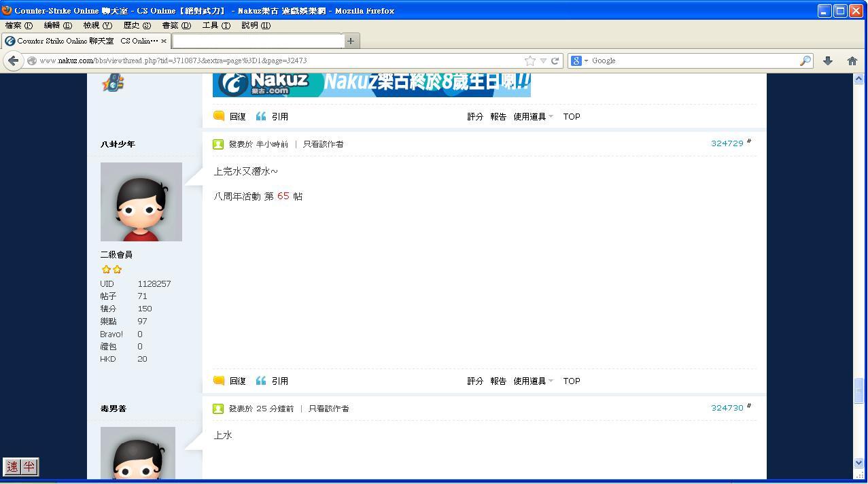The width and height of the screenshot is (868, 484).
Task: Click the vertical scrollbar thumb
Action: [x=858, y=391]
